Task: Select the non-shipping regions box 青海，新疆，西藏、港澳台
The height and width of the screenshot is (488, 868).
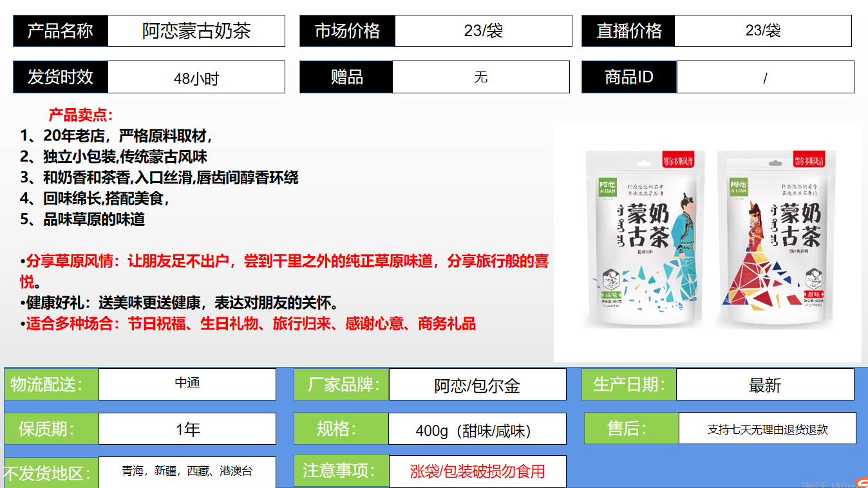Action: 187,471
